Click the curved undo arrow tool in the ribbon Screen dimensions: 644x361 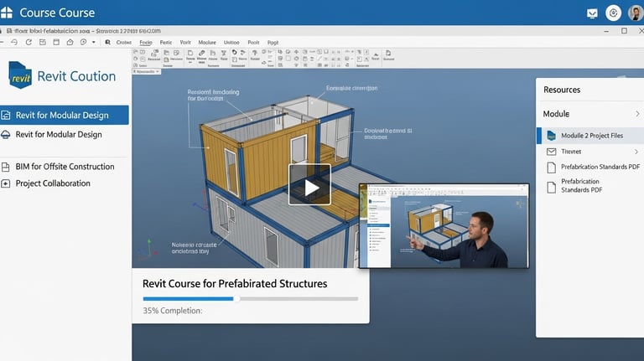[x=234, y=53]
